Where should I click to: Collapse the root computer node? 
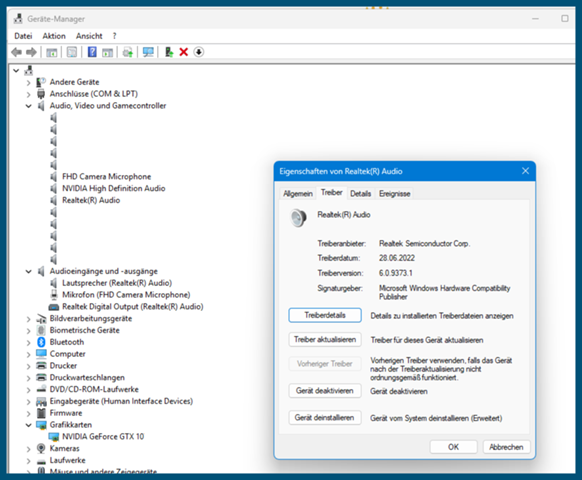16,70
